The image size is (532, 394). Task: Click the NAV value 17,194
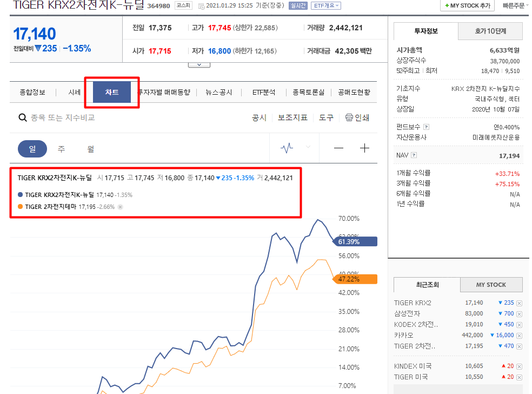[509, 156]
